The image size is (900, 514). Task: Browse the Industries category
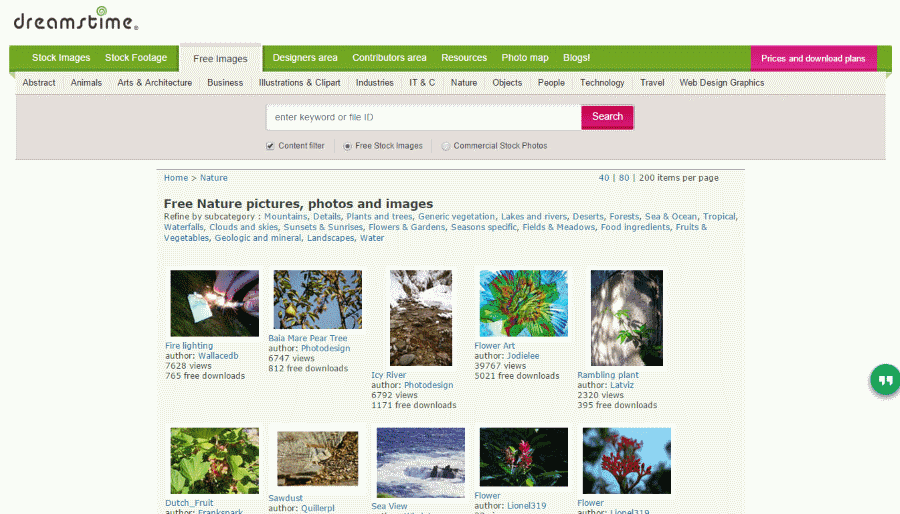click(x=375, y=83)
